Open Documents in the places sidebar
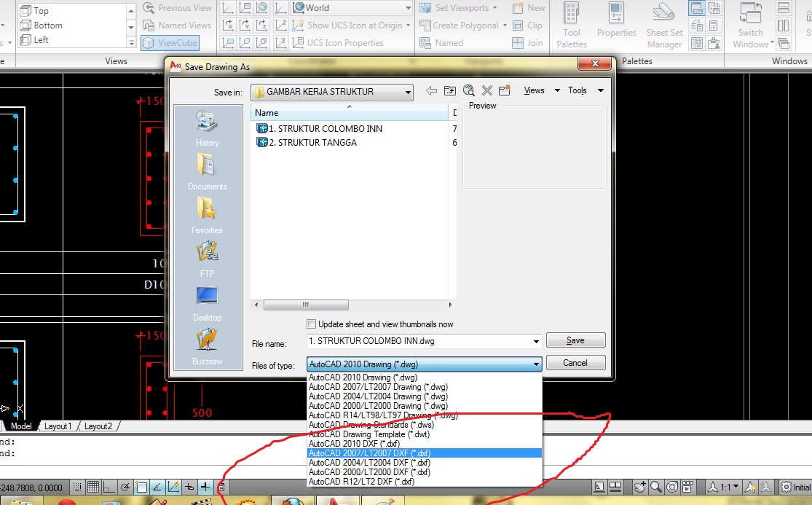This screenshot has width=812, height=505. click(207, 173)
